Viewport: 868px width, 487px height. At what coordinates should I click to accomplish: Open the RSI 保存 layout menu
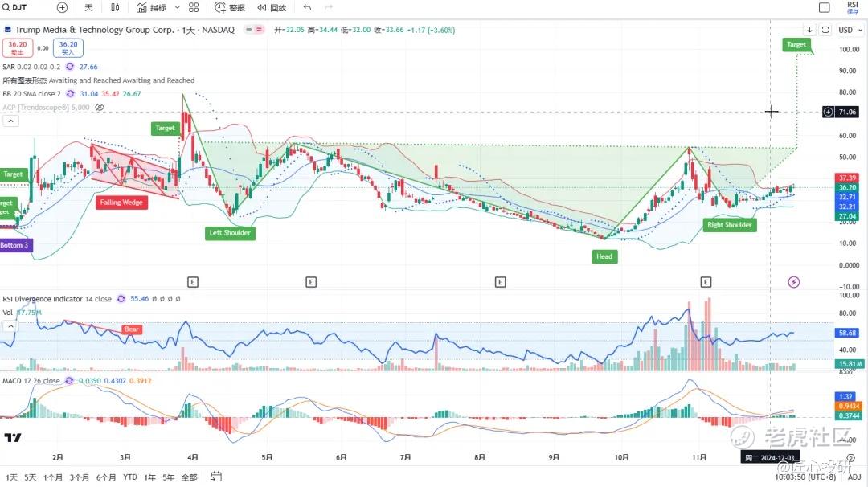(853, 7)
